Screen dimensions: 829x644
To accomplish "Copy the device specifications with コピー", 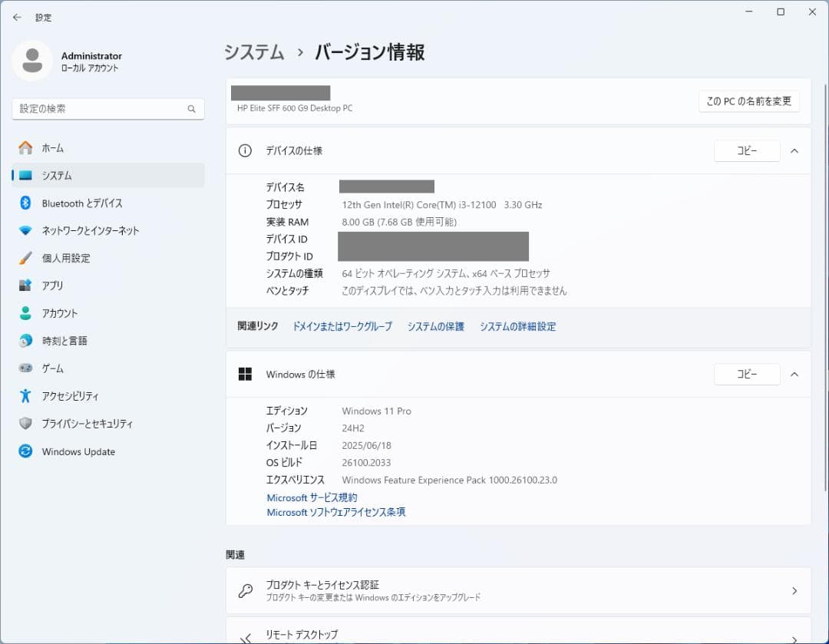I will click(747, 150).
